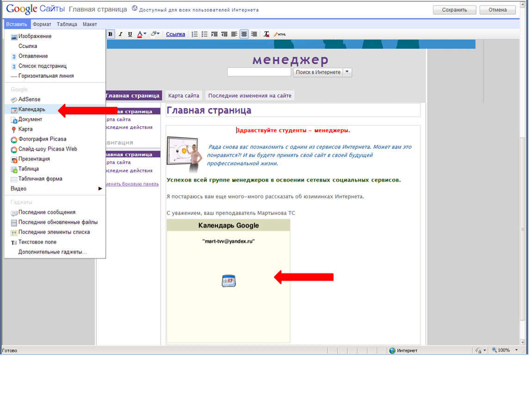Viewport: 532px width, 400px height.
Task: Open the dropdown beside Поиск в Интернете
Action: click(347, 72)
